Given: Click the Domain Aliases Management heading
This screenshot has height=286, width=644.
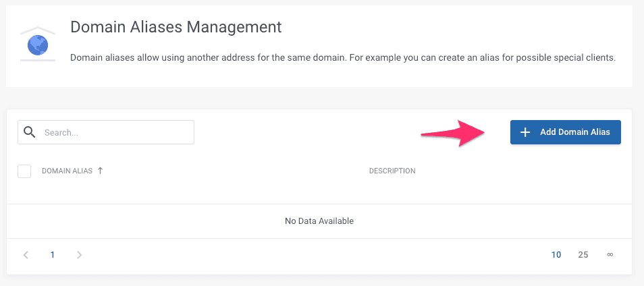Looking at the screenshot, I should pyautogui.click(x=176, y=27).
